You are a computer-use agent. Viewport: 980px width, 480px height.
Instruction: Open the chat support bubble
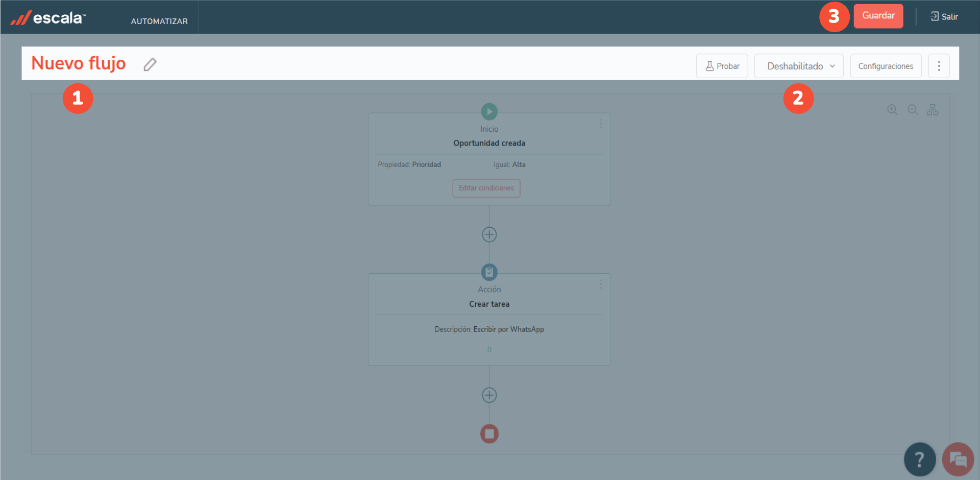[x=958, y=459]
